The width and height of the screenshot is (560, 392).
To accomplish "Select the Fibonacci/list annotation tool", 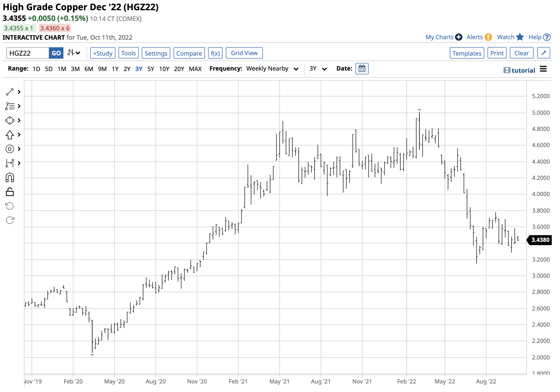I will [x=10, y=106].
